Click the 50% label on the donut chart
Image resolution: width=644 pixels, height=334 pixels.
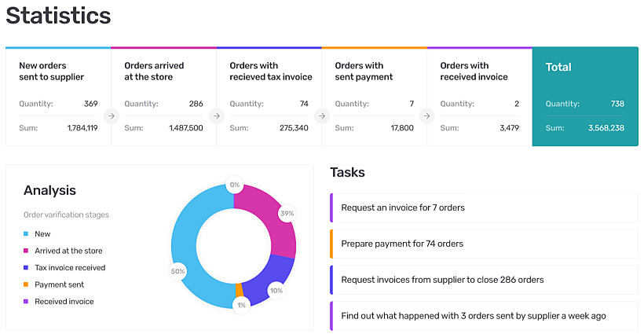pyautogui.click(x=178, y=272)
